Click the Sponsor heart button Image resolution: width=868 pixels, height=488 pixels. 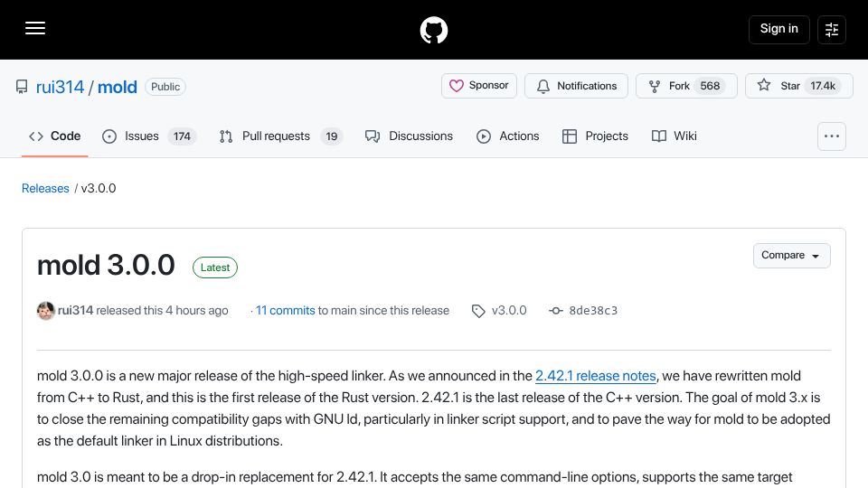pos(479,86)
